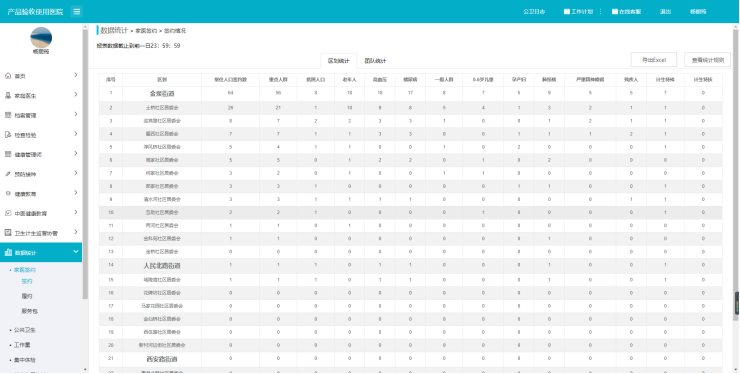The width and height of the screenshot is (740, 374).
Task: Click the 查看统计规则 button
Action: click(707, 60)
